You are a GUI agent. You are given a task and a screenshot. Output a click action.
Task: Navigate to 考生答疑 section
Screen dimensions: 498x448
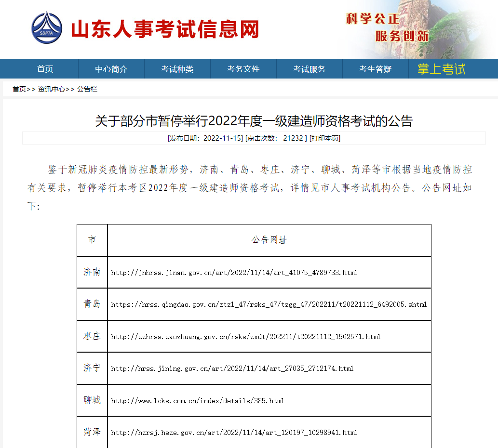point(375,69)
